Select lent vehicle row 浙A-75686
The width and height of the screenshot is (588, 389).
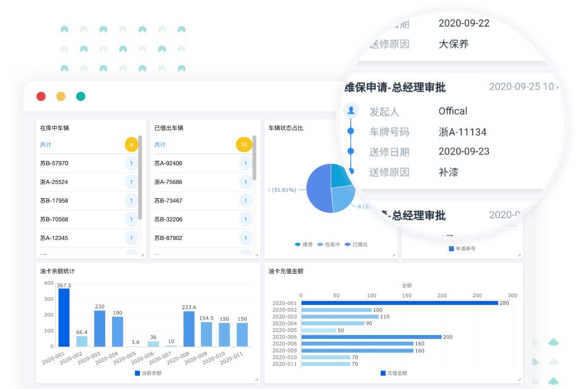[x=203, y=182]
